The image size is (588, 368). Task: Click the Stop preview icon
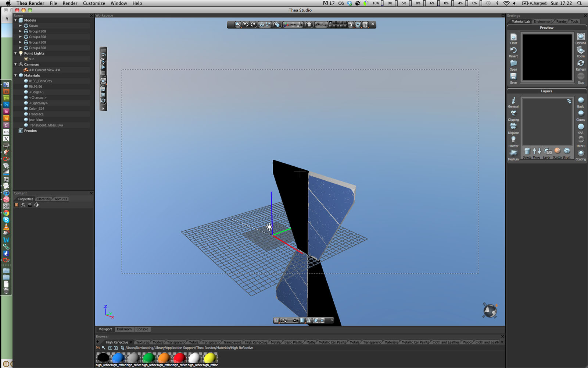[581, 78]
